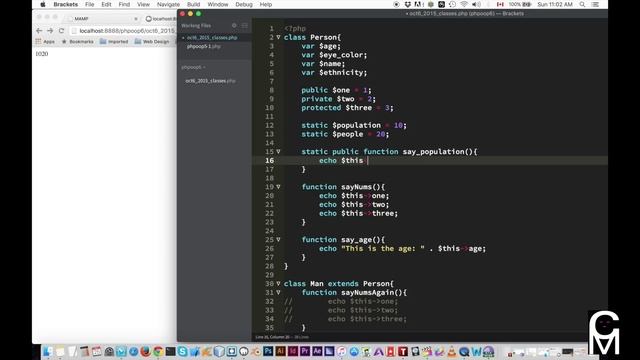The width and height of the screenshot is (640, 360).
Task: Open the Brackets application menu
Action: click(66, 4)
